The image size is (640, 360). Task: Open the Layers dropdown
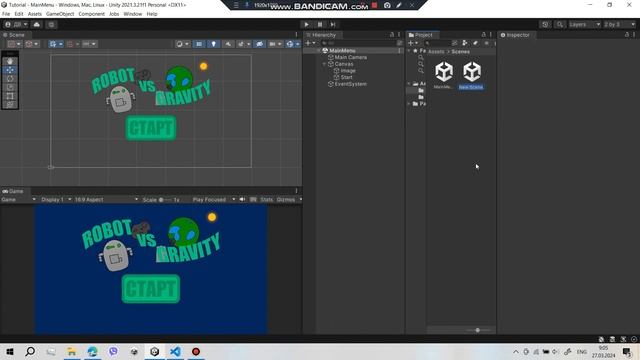tap(585, 24)
